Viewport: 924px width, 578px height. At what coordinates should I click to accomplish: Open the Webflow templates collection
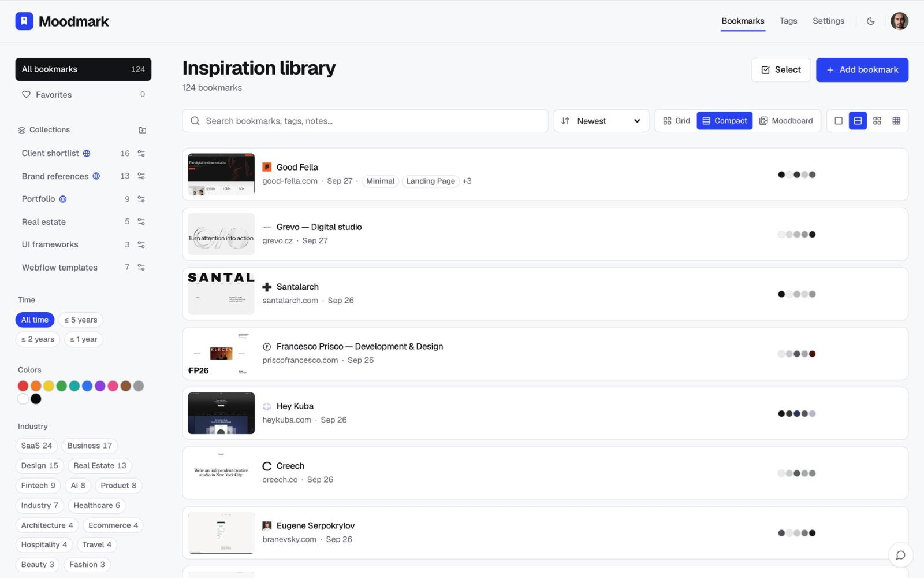[59, 268]
